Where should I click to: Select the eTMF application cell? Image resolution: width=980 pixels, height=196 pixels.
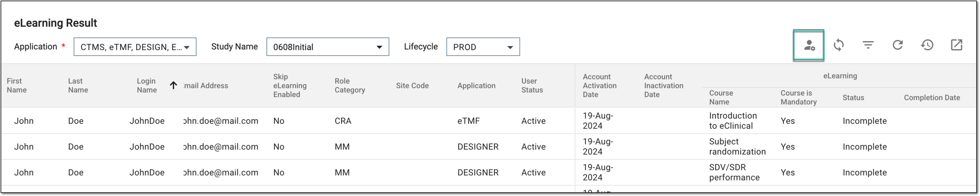tap(468, 121)
